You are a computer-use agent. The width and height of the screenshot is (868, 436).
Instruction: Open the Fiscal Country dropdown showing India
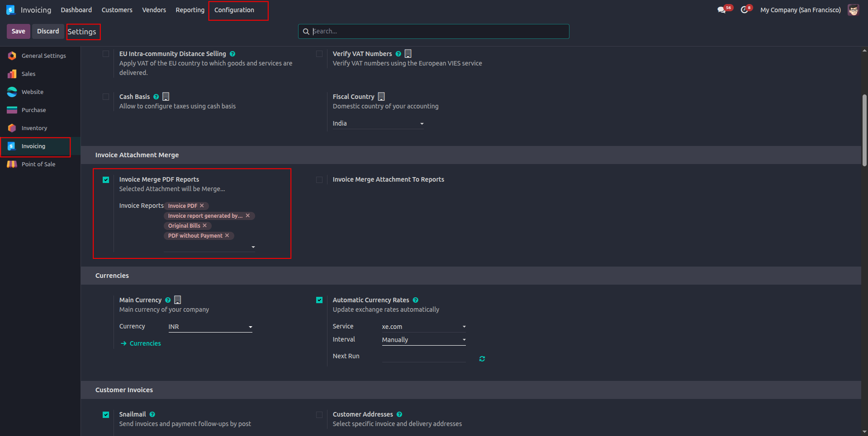tap(378, 123)
